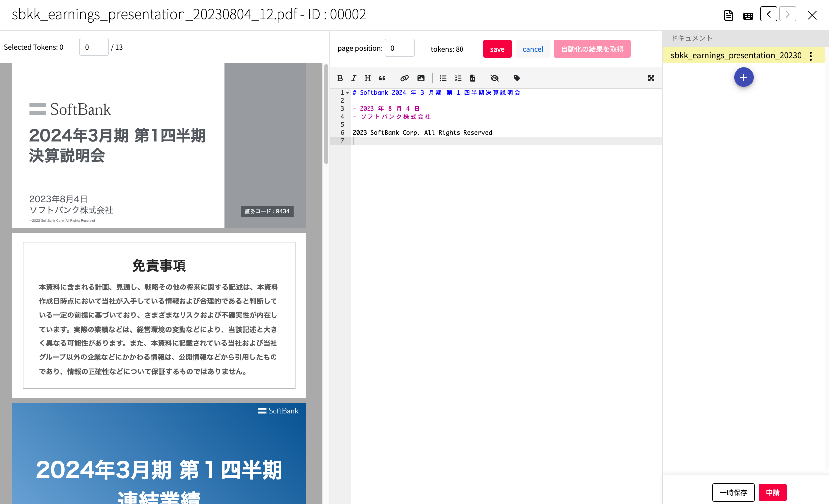The height and width of the screenshot is (504, 829).
Task: Click the 一時保存 button
Action: [x=734, y=492]
